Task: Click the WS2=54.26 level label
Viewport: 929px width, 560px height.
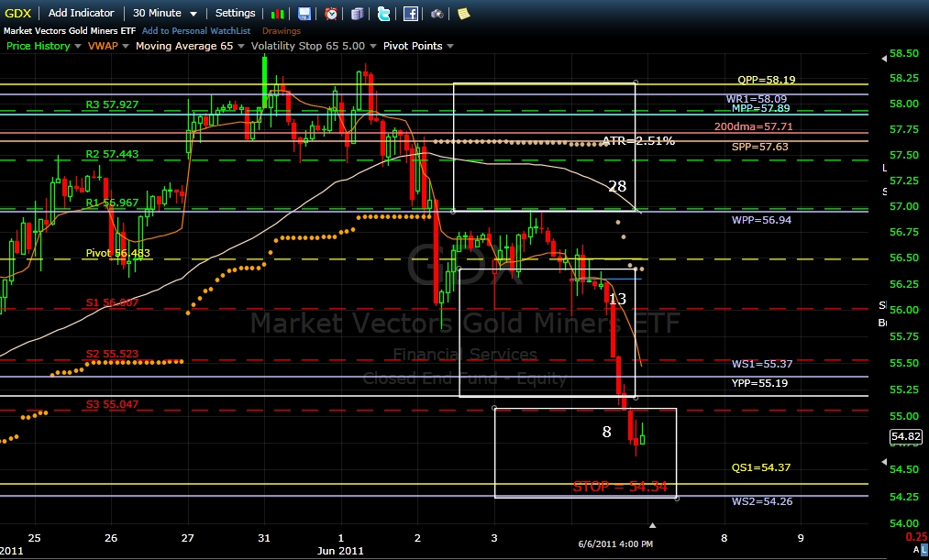Action: coord(762,500)
